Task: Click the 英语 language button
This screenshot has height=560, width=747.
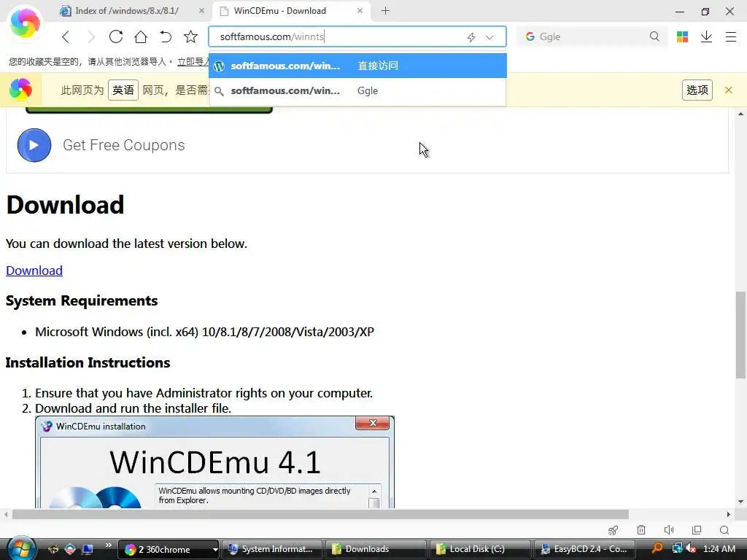Action: [x=123, y=90]
